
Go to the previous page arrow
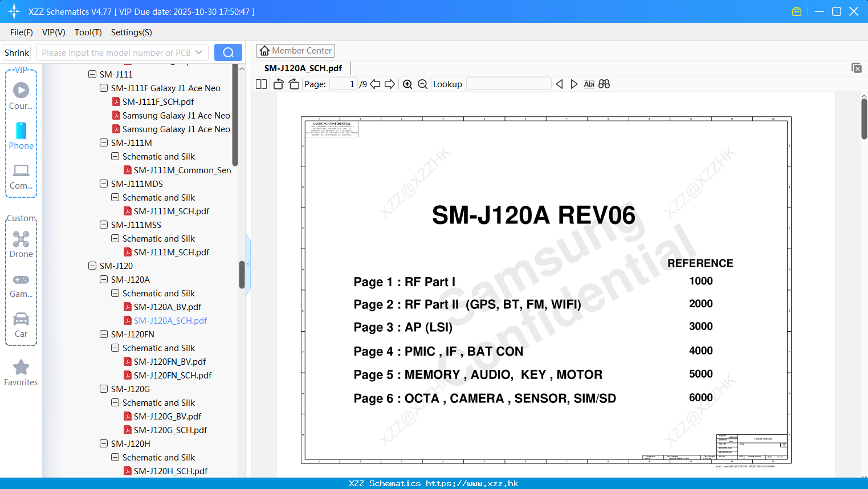[375, 84]
